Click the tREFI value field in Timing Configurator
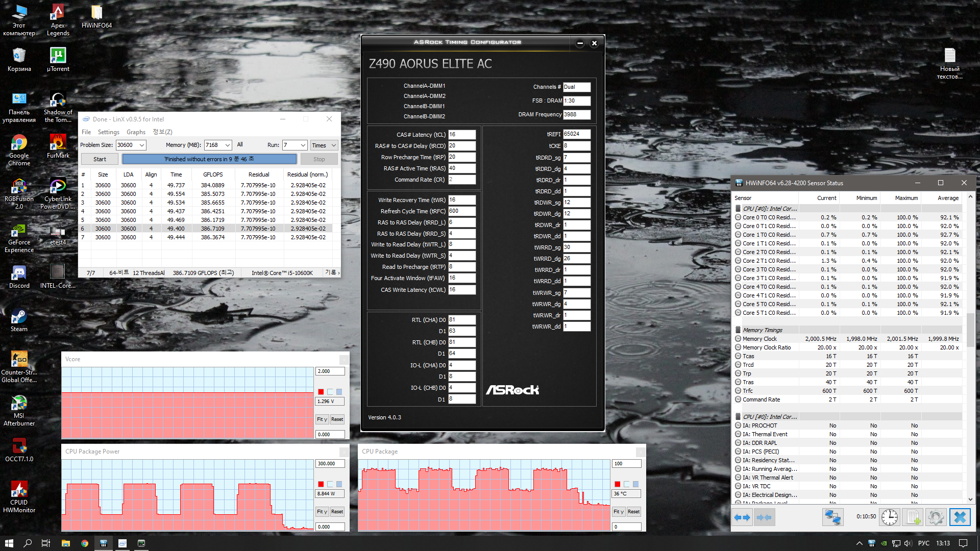Viewport: 980px width, 551px height. click(x=576, y=134)
